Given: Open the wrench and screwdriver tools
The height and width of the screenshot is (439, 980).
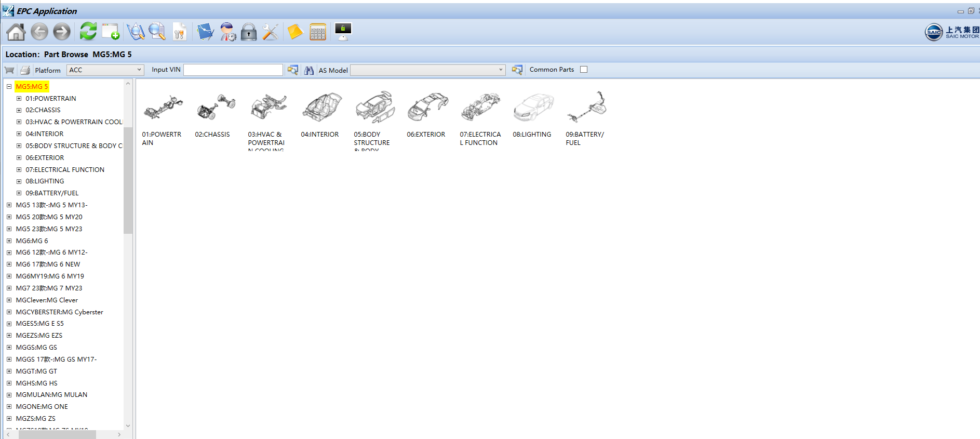Looking at the screenshot, I should pos(270,32).
